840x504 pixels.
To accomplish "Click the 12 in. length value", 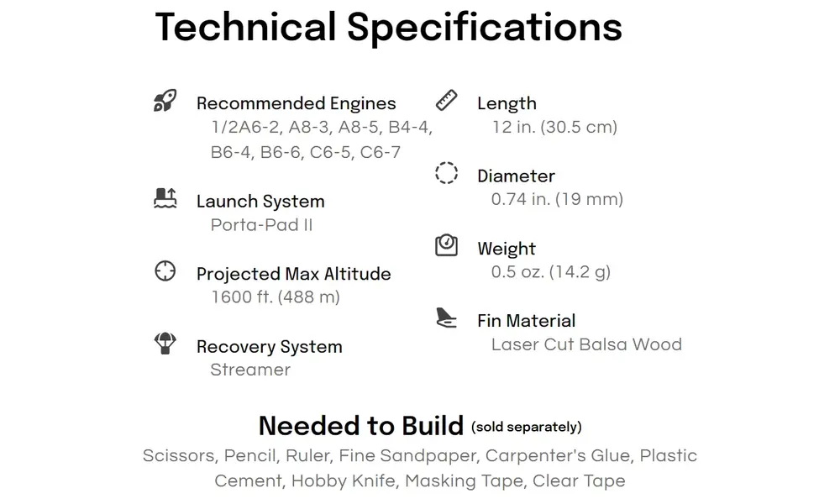I will point(554,127).
